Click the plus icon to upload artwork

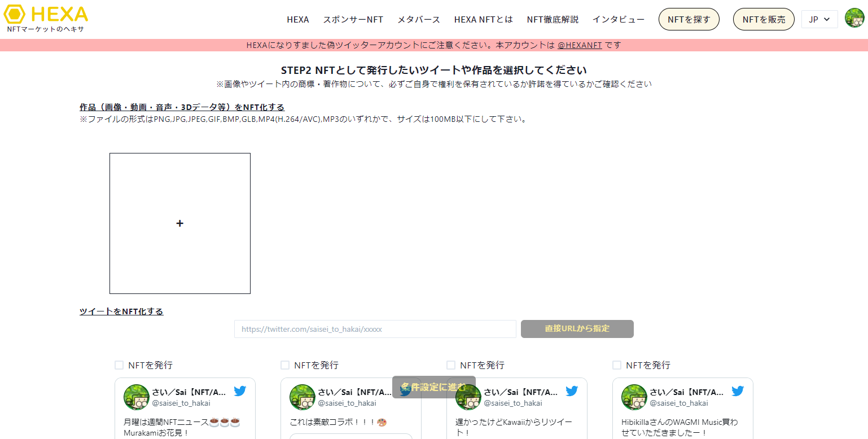[179, 223]
